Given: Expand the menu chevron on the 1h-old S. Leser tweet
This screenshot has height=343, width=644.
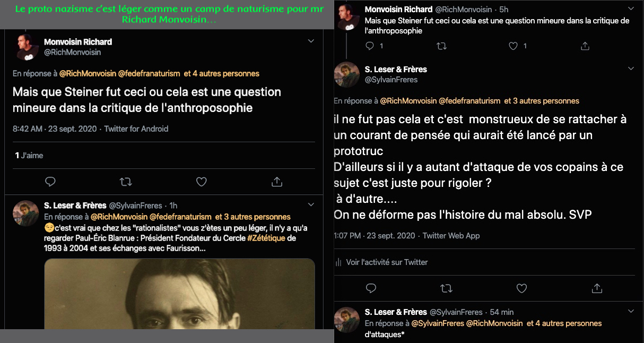Looking at the screenshot, I should click(x=311, y=205).
